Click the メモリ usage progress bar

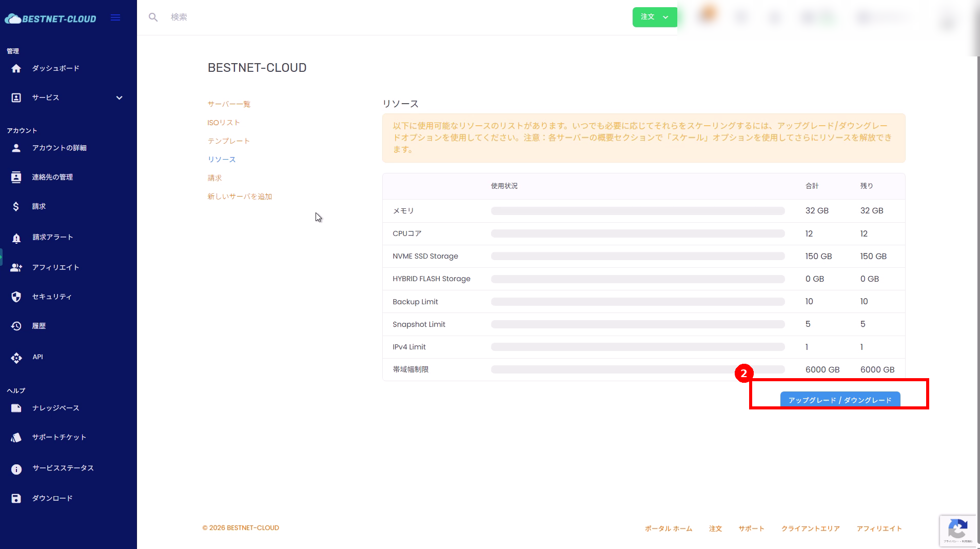[x=637, y=211]
